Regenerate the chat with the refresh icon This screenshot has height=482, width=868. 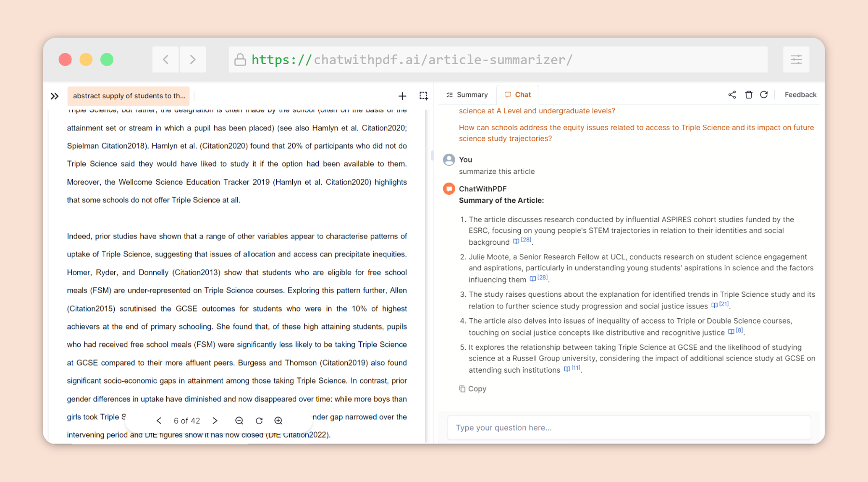[x=764, y=94]
